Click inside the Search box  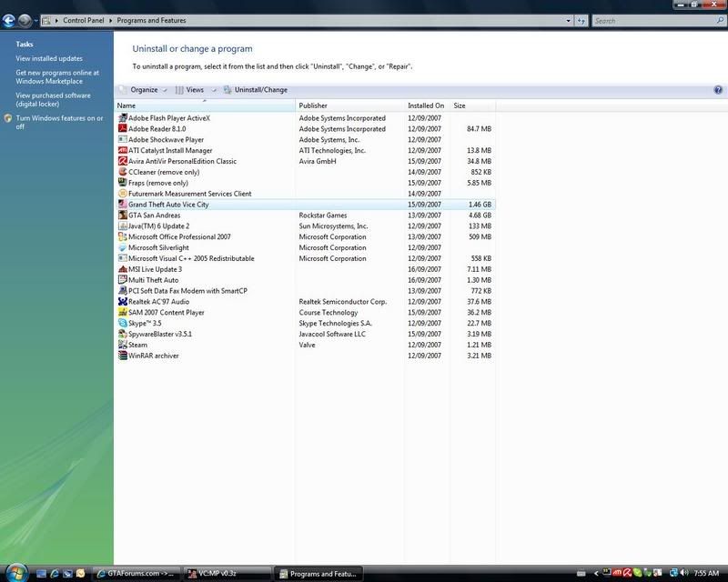tap(651, 20)
